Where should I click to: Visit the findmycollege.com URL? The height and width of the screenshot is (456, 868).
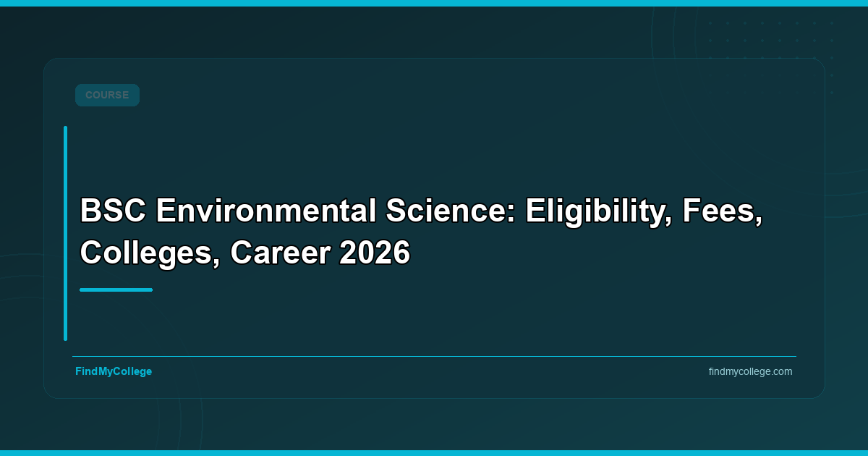coord(750,371)
